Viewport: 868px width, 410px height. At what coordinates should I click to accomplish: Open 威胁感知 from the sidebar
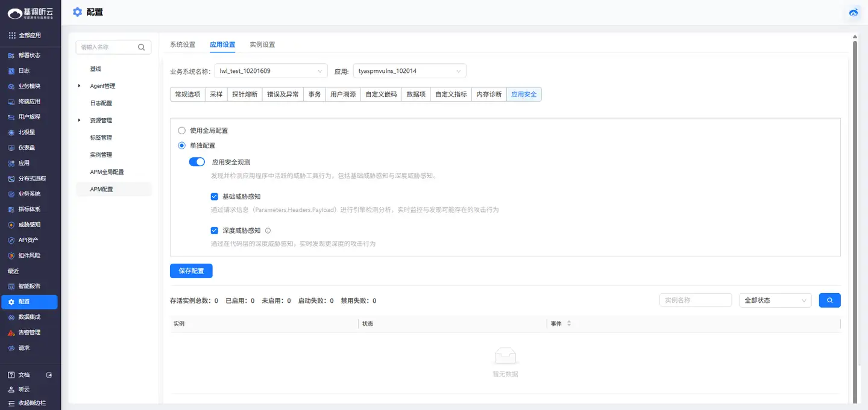tap(29, 225)
